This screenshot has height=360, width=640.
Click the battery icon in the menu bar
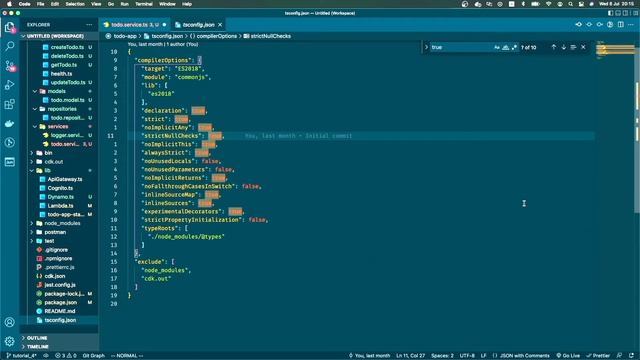[535, 4]
